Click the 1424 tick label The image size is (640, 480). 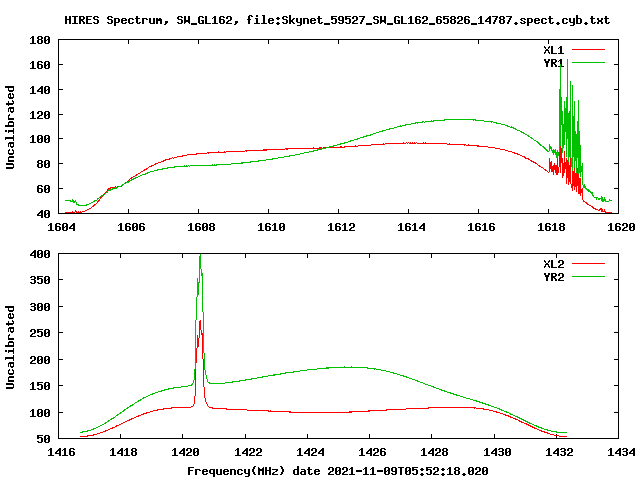point(310,452)
